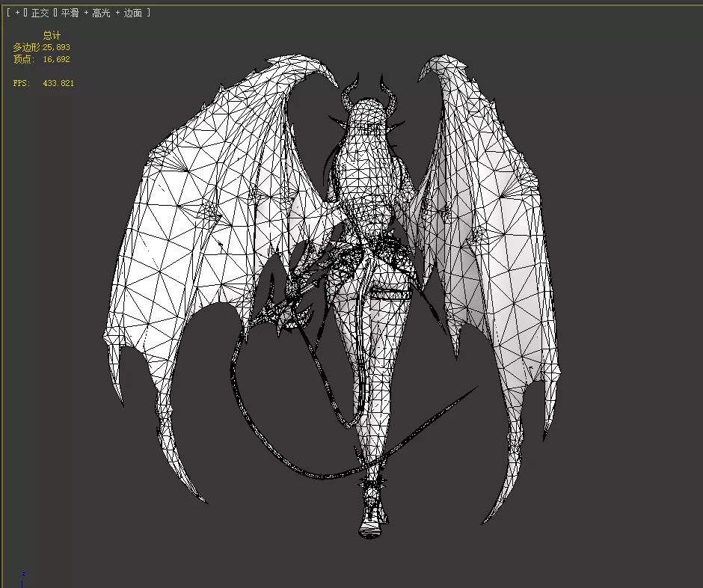This screenshot has width=703, height=588.
Task: Open the viewport [+] general menu
Action: (17, 13)
